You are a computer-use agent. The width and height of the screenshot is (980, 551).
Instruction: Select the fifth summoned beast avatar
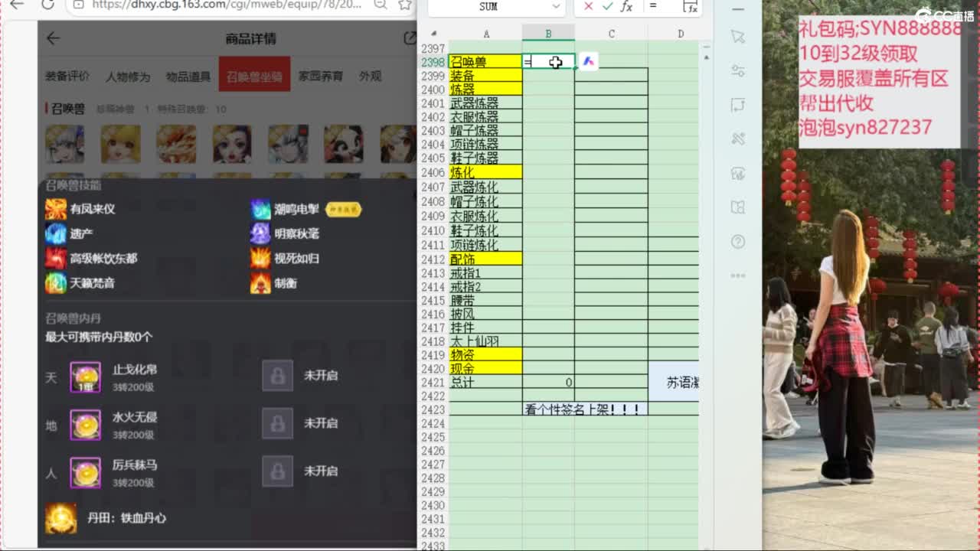(x=288, y=144)
